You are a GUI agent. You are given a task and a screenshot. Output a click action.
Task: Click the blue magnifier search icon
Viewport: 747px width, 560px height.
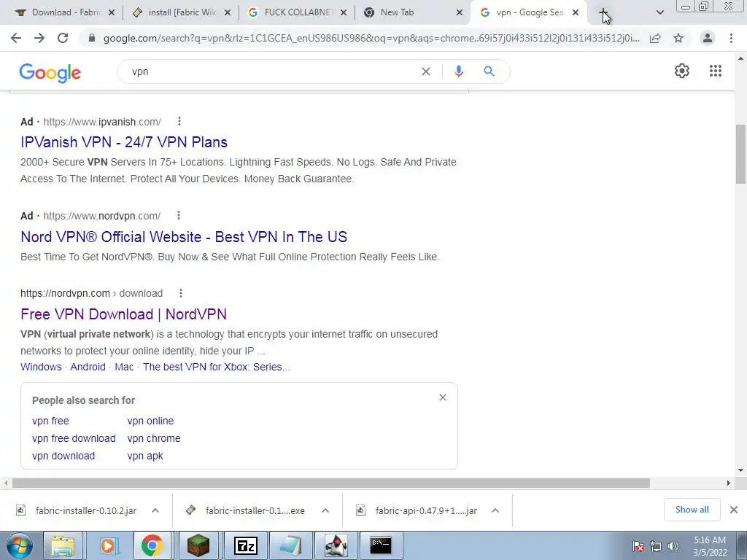point(489,71)
